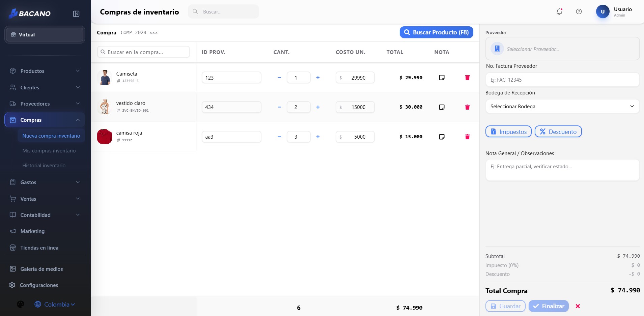Click the help question mark icon
The height and width of the screenshot is (316, 644).
point(579,11)
